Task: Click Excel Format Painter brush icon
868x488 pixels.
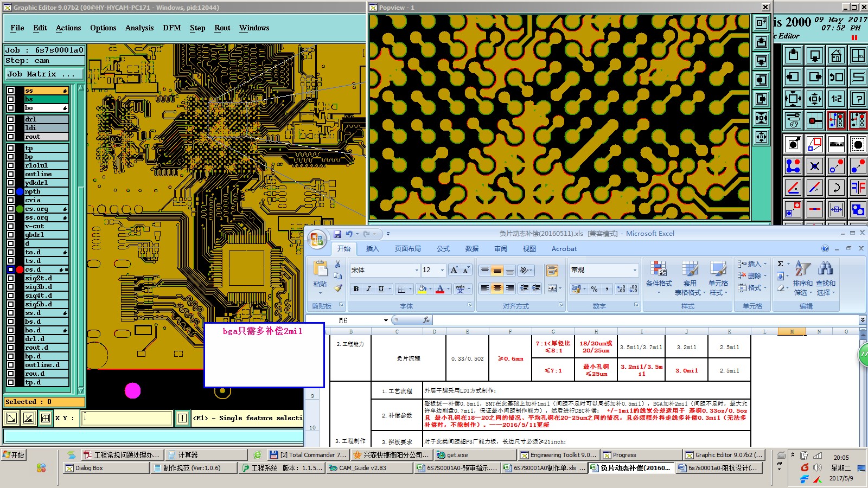Action: [338, 288]
